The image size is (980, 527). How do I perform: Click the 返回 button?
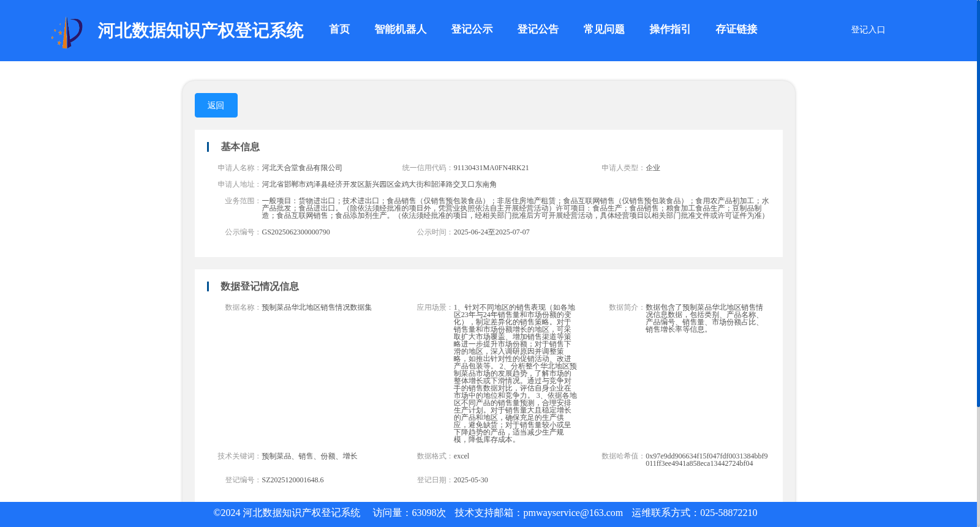coord(216,105)
